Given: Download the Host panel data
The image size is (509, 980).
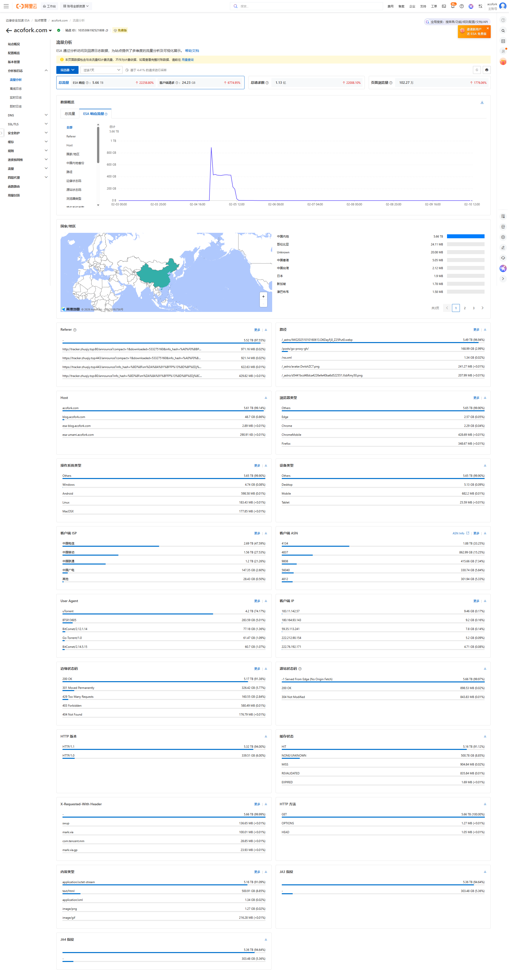Looking at the screenshot, I should 266,398.
